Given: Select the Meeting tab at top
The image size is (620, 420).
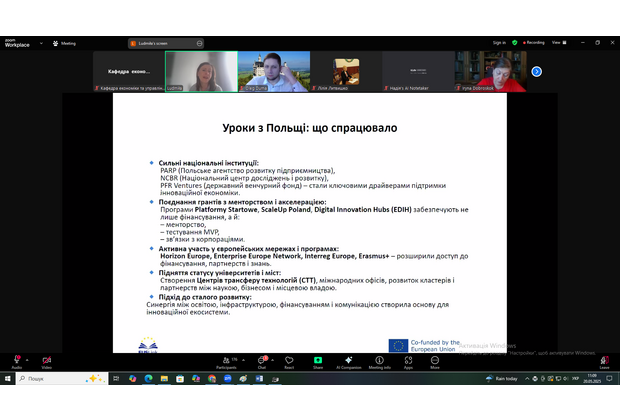Looking at the screenshot, I should [66, 43].
